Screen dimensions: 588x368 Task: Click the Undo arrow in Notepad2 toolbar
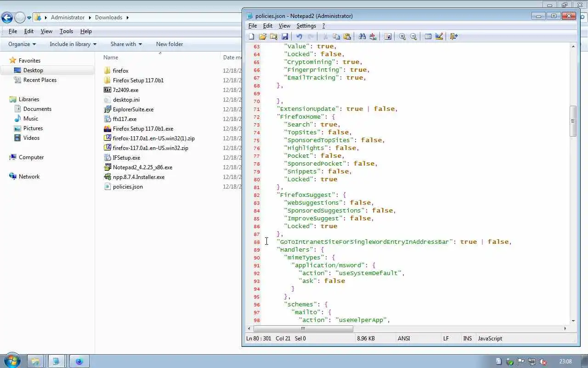(x=299, y=36)
